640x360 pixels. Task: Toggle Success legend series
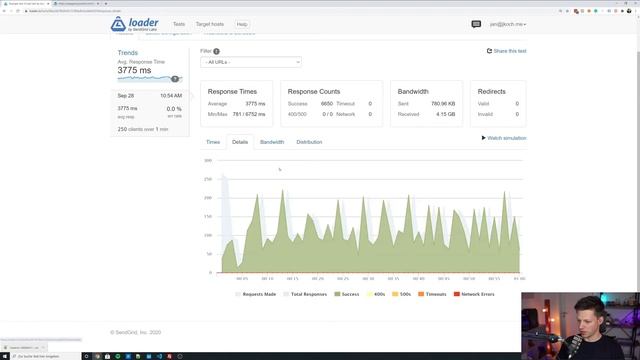[347, 294]
